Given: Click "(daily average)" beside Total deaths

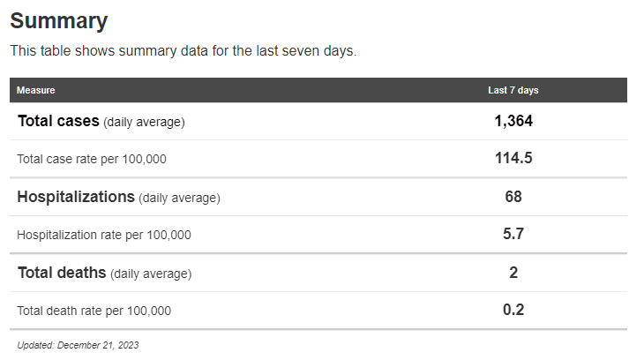Looking at the screenshot, I should (x=151, y=274).
